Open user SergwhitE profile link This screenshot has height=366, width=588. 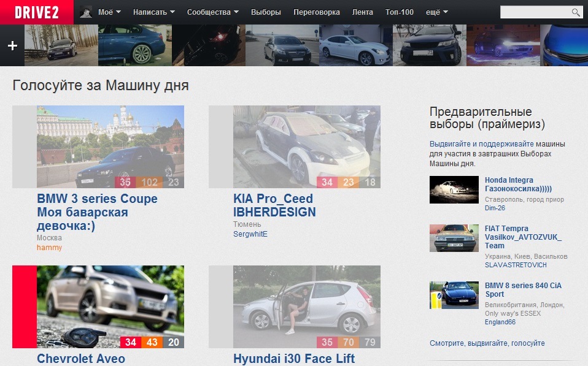pyautogui.click(x=250, y=234)
